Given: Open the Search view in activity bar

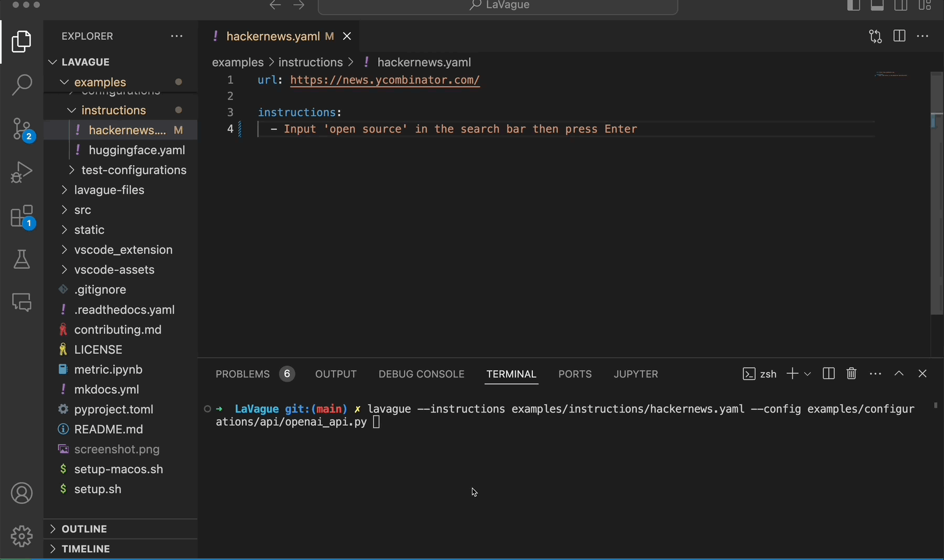Looking at the screenshot, I should [22, 84].
